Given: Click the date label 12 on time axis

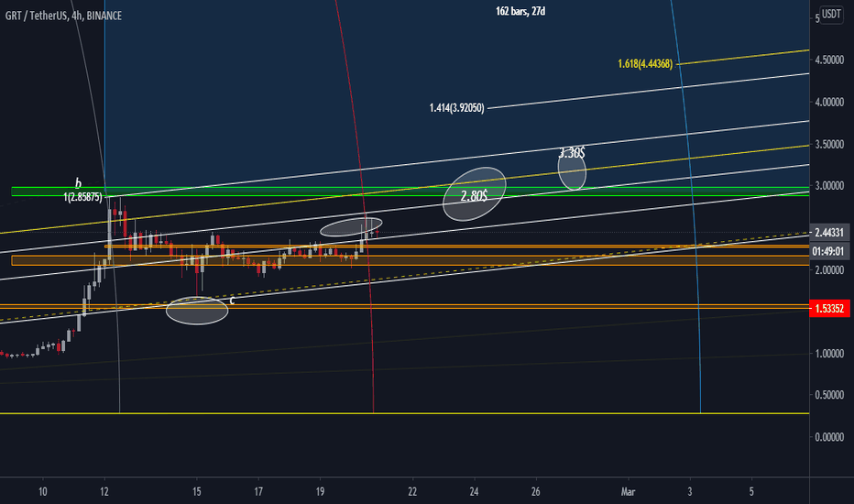Looking at the screenshot, I should tap(104, 492).
